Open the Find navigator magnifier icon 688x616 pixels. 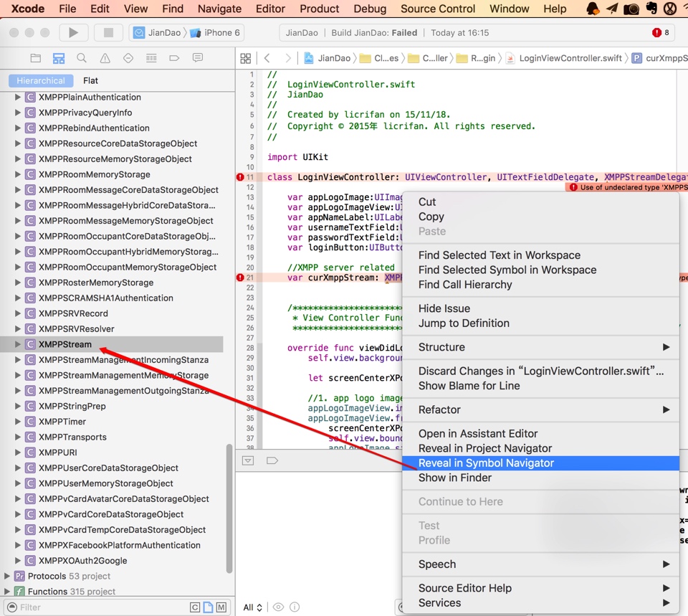tap(82, 58)
